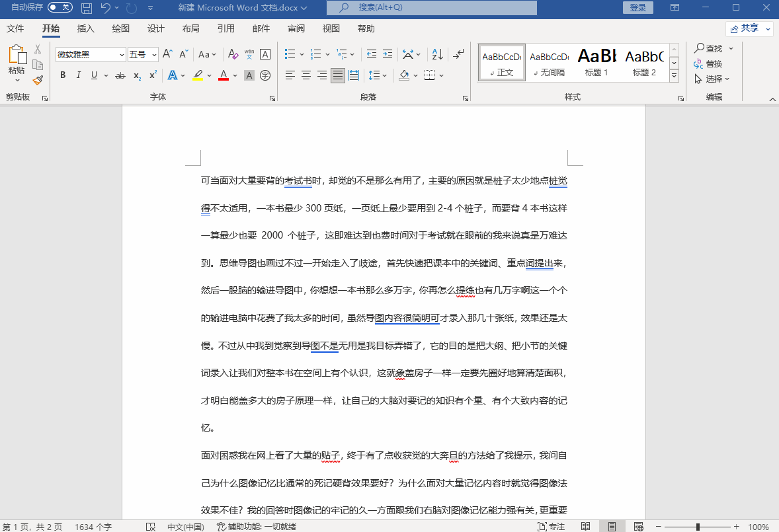Open Select (选择) dropdown
Screen dimensions: 779x532
pyautogui.click(x=712, y=79)
